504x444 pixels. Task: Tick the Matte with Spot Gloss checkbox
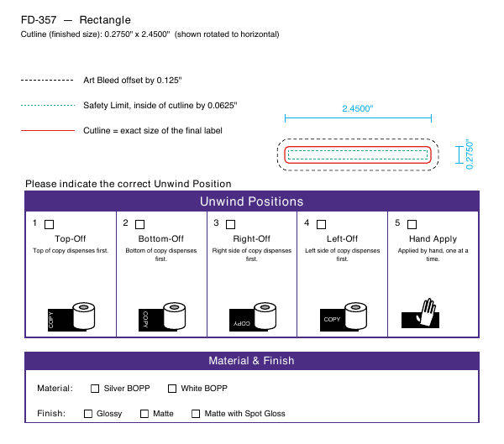196,414
